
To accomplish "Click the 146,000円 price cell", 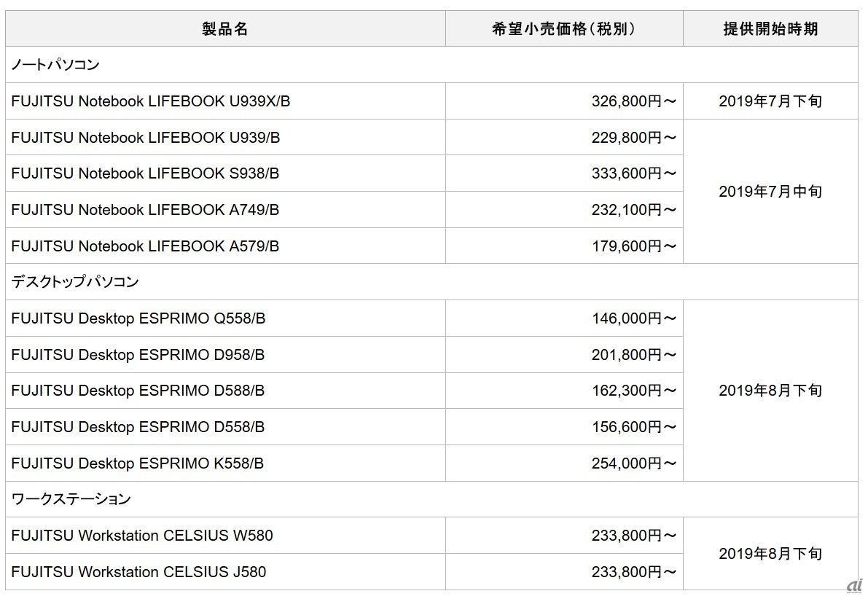I will (x=633, y=318).
